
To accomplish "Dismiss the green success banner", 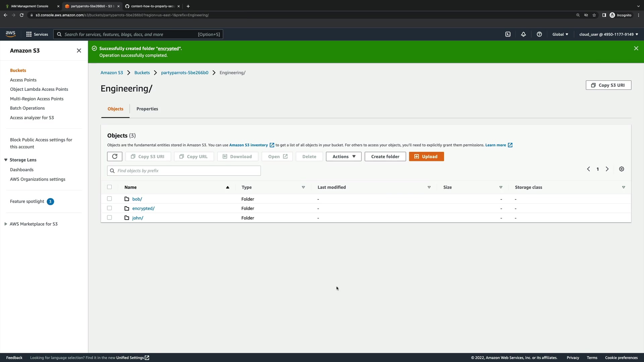I will click(x=636, y=48).
